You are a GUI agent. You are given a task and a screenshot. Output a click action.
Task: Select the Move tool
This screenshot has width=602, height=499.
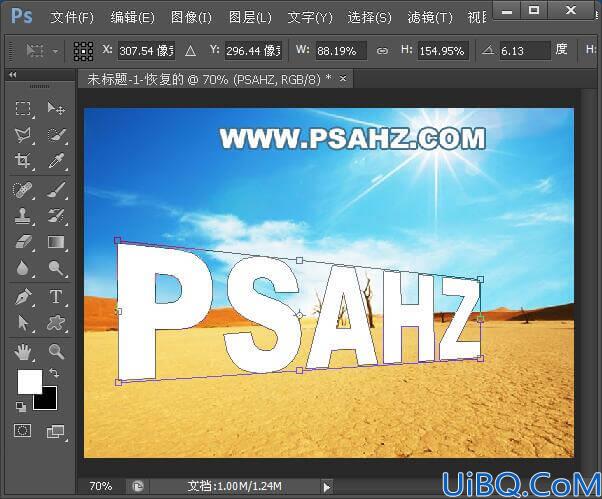(56, 109)
